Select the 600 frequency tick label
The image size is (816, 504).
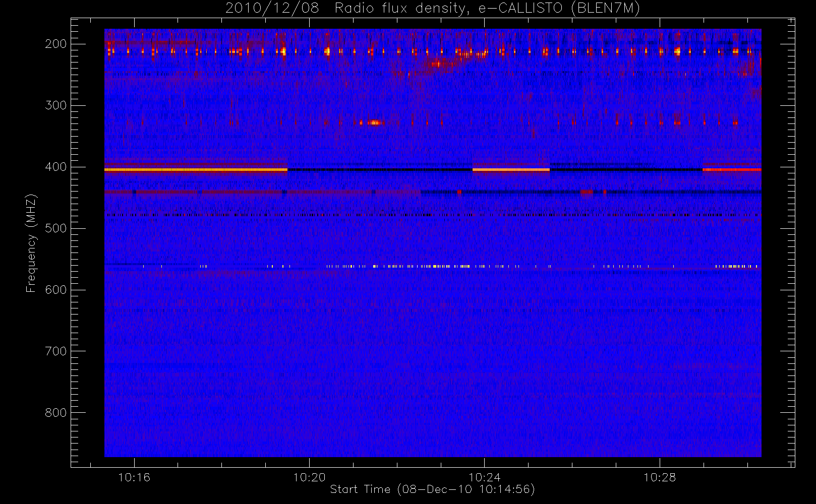tap(56, 290)
